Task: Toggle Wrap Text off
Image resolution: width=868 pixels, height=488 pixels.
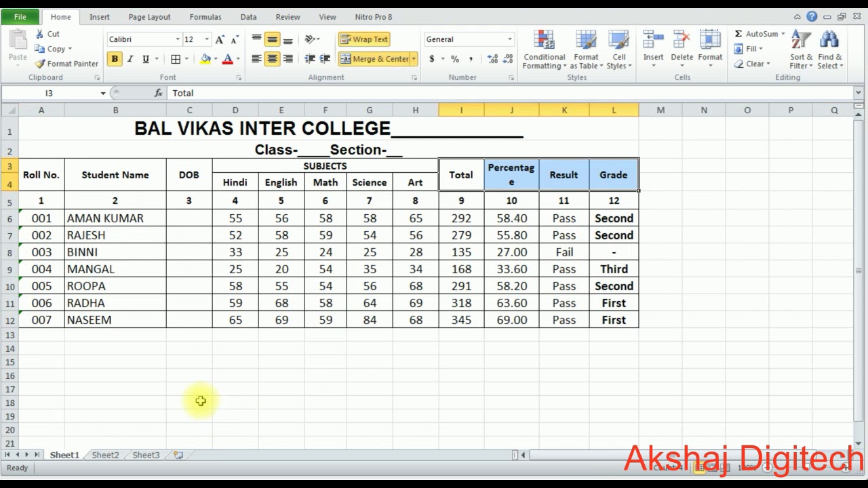Action: point(364,39)
